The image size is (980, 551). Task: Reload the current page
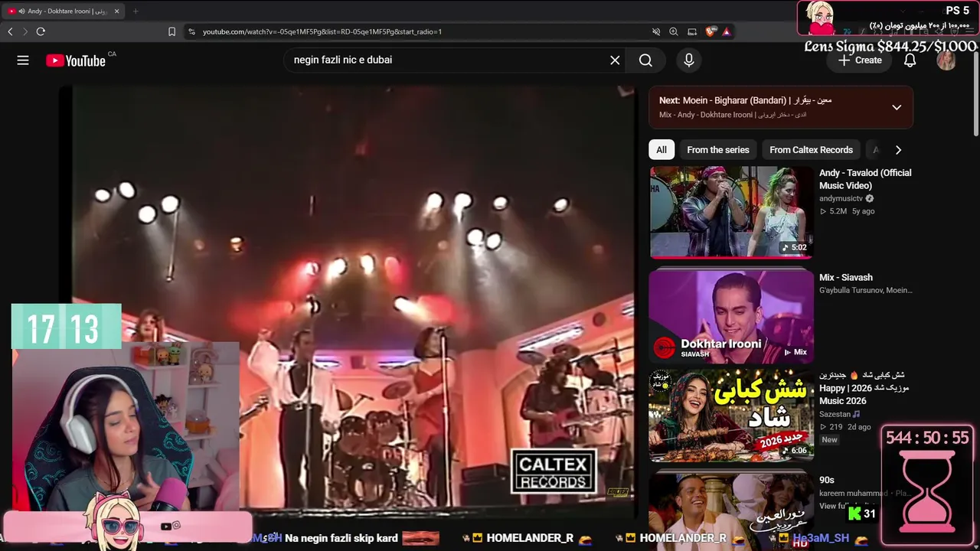(x=41, y=31)
